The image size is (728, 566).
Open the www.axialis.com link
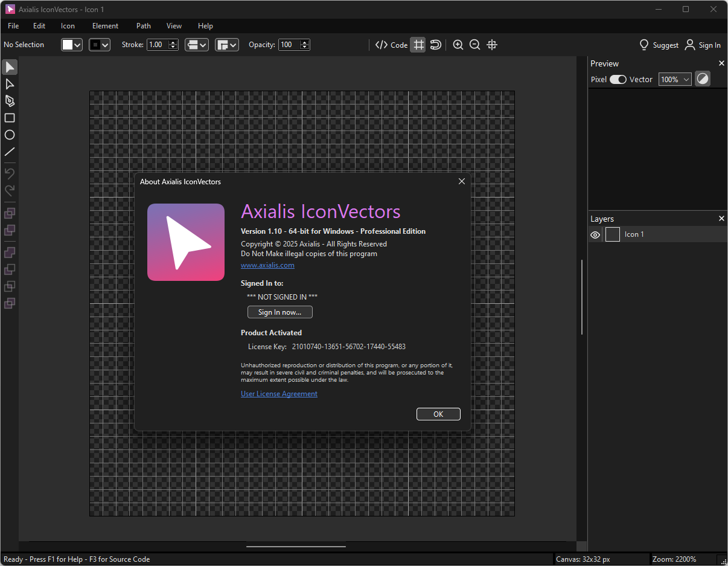click(x=267, y=265)
